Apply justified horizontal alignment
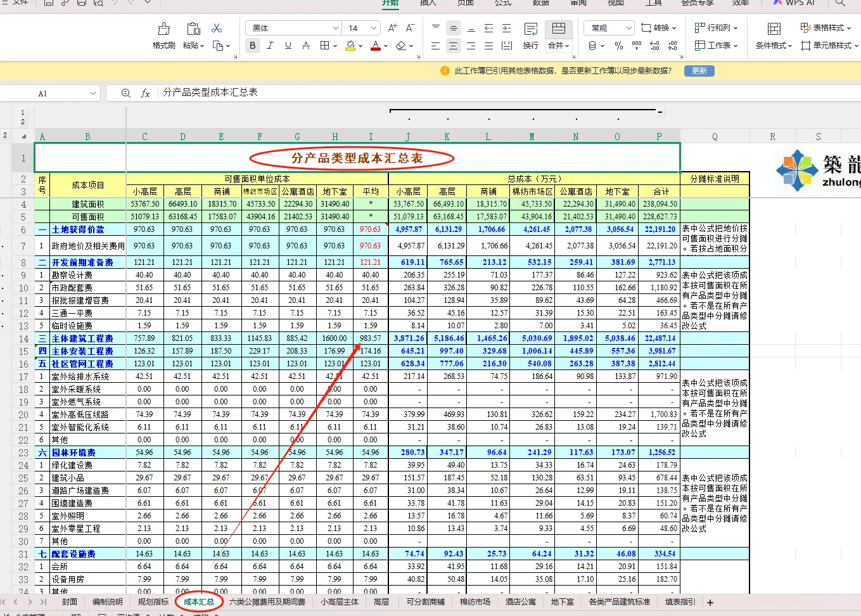The image size is (861, 616). pos(489,46)
